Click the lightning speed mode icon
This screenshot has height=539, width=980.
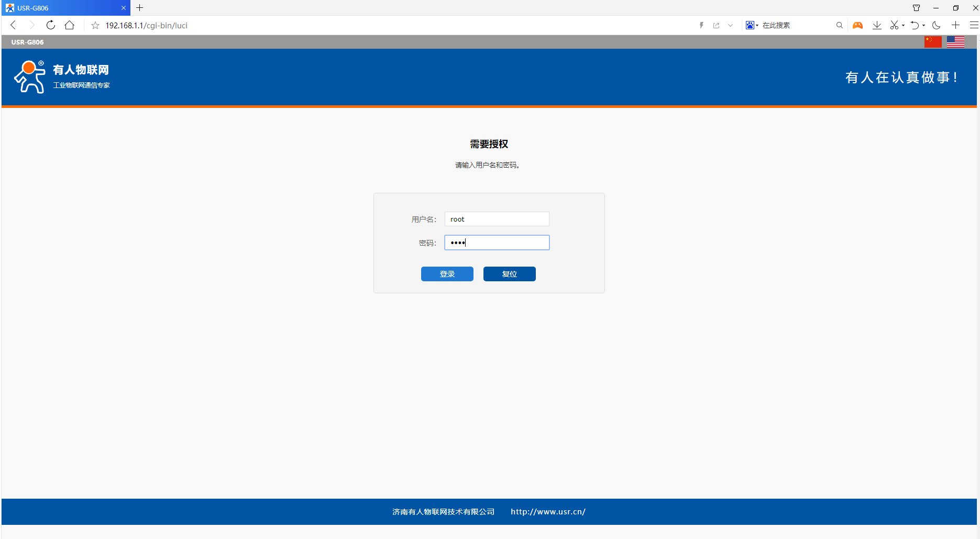[x=701, y=25]
